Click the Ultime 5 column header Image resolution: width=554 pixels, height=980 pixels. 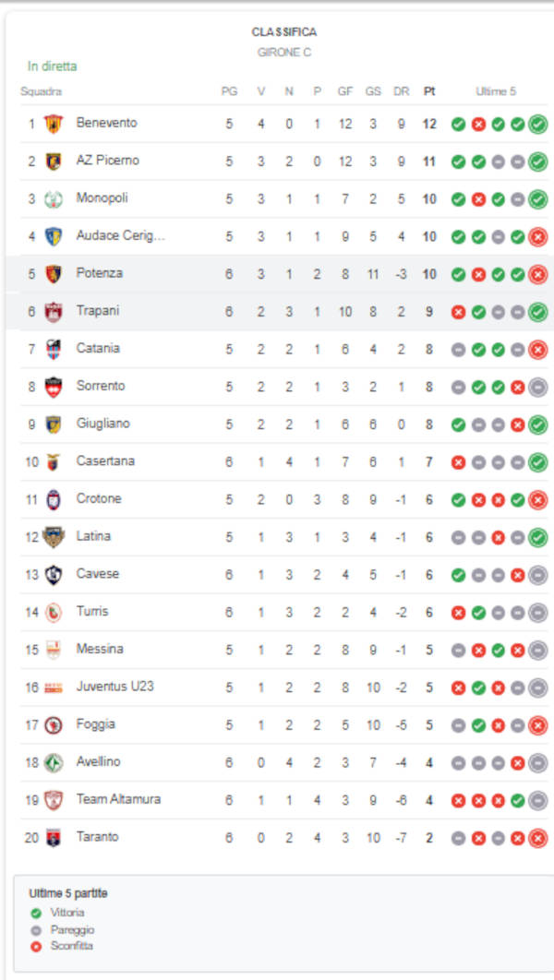tap(497, 91)
